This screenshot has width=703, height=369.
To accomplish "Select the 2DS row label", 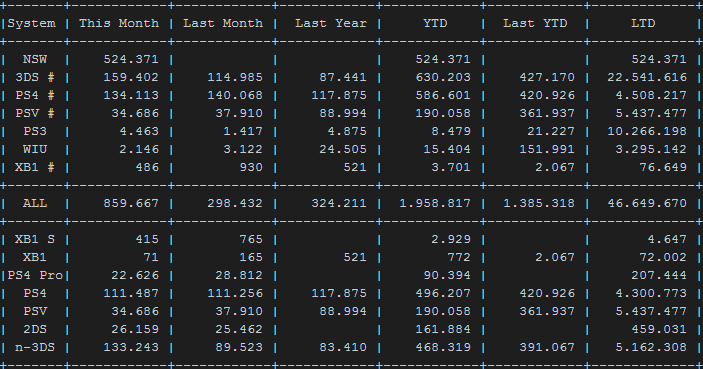I will (x=35, y=329).
